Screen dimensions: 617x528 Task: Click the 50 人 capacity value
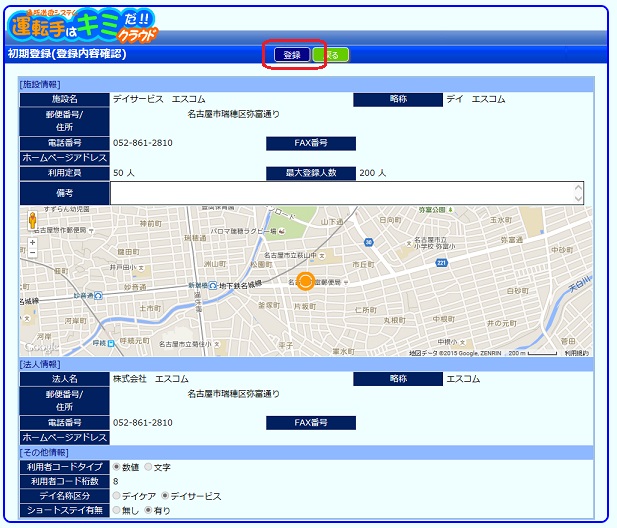(x=124, y=173)
